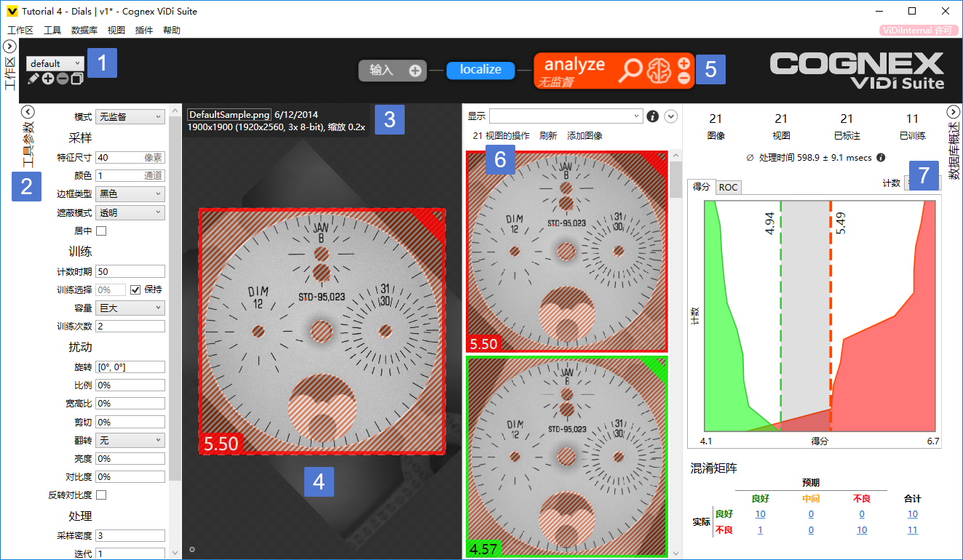Open the 模式 dropdown showing 无监督
The height and width of the screenshot is (560, 963).
pos(130,116)
